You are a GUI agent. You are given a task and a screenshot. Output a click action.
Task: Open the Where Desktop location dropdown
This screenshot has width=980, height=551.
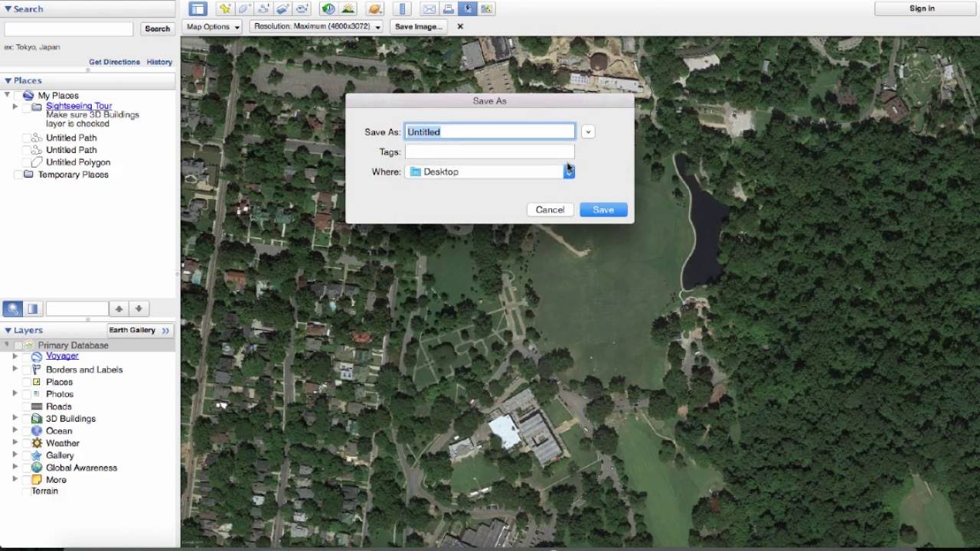tap(490, 171)
